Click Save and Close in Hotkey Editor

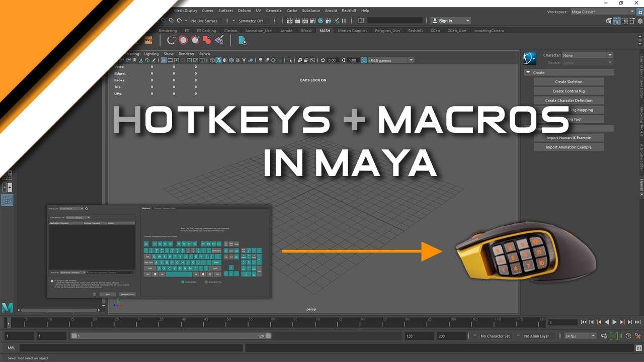(x=127, y=294)
